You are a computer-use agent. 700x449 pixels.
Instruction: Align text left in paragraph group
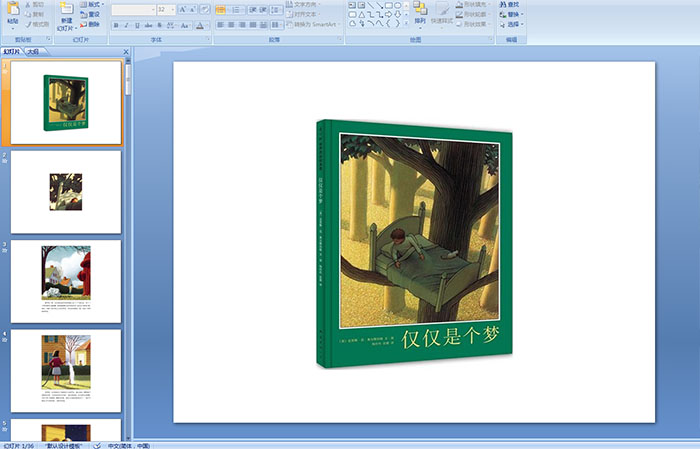coord(221,25)
